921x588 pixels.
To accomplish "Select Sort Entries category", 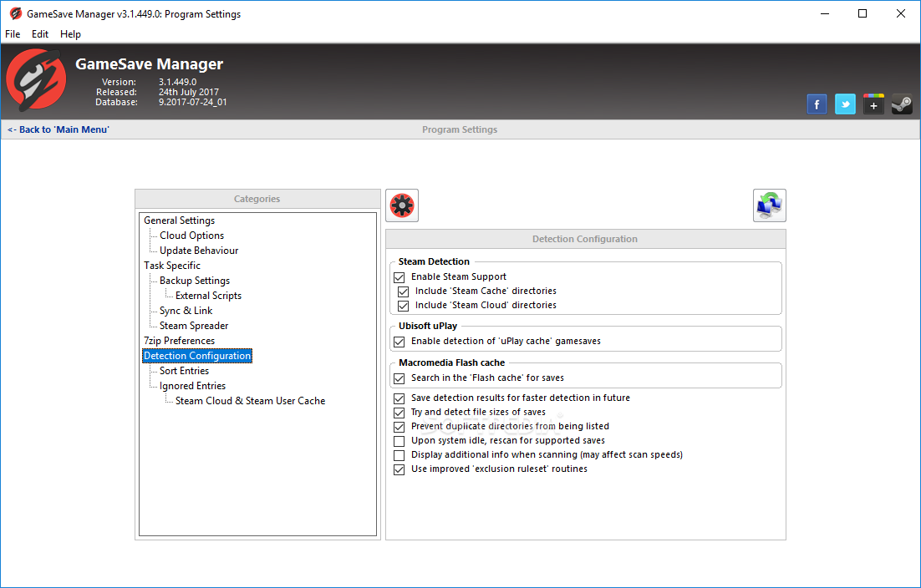I will coord(184,371).
